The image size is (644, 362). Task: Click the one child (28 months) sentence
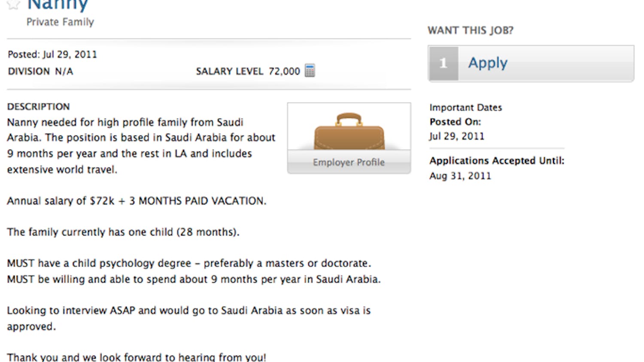click(123, 232)
